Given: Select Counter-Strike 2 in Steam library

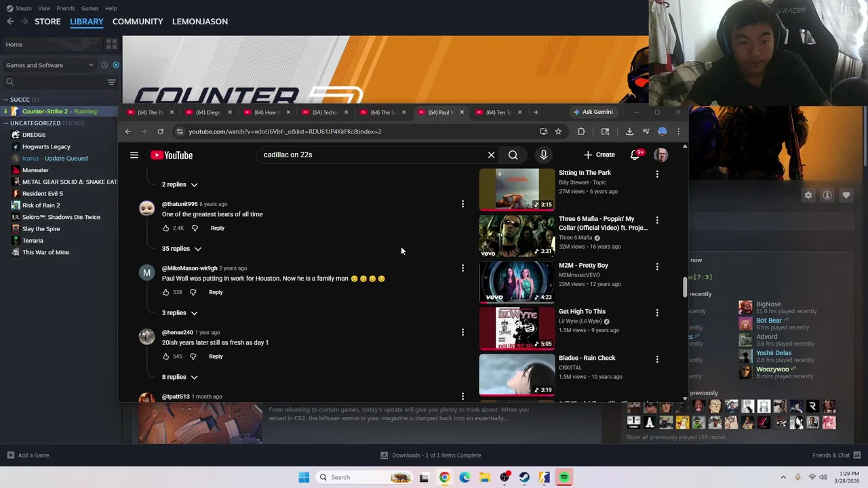Looking at the screenshot, I should 60,111.
